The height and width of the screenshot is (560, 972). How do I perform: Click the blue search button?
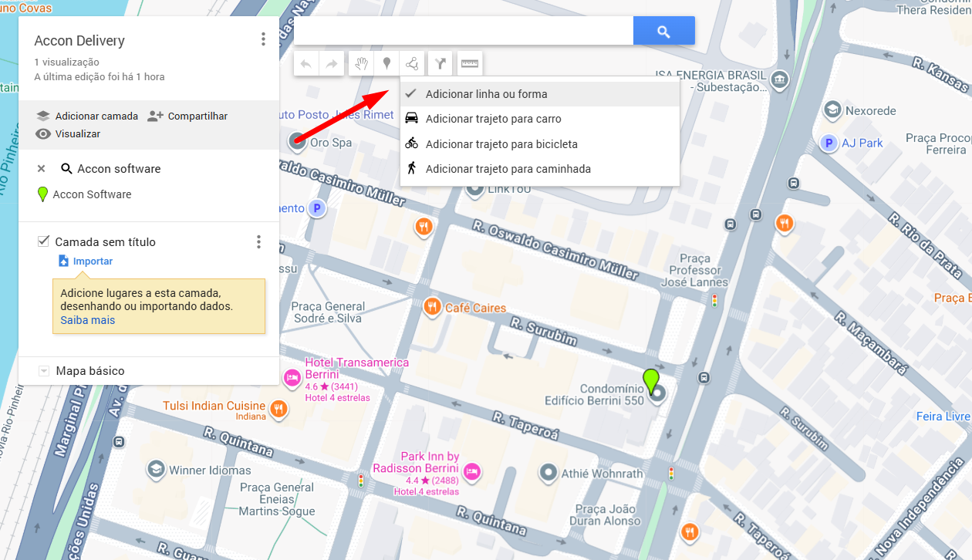pyautogui.click(x=663, y=32)
